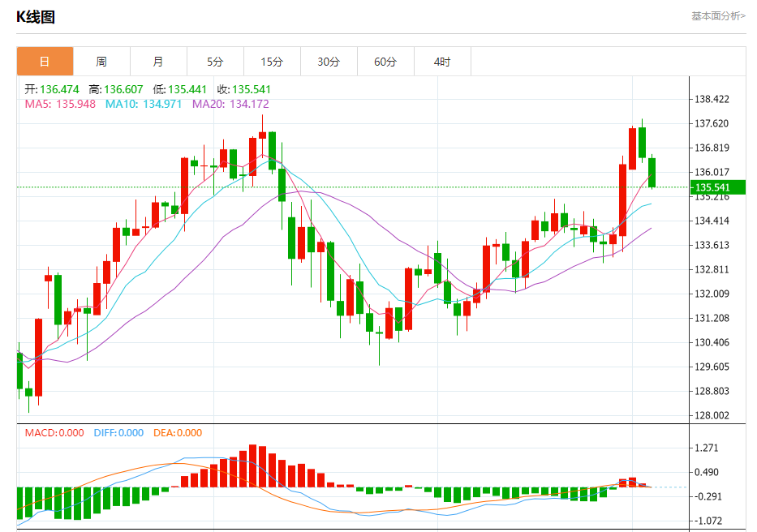Open the 60分 interval tab

point(385,62)
